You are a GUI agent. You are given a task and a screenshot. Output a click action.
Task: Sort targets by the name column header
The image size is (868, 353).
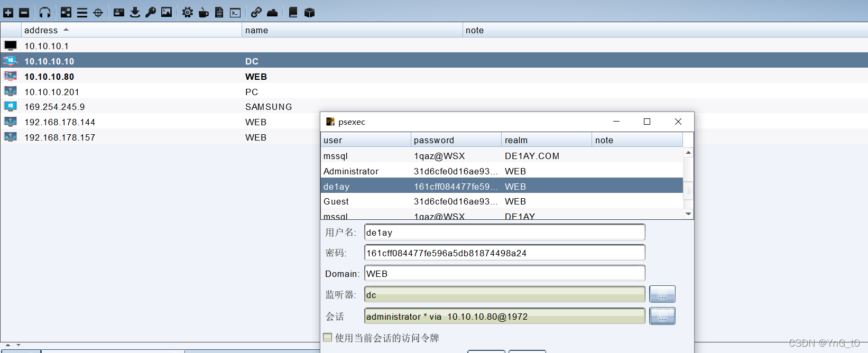[x=352, y=30]
